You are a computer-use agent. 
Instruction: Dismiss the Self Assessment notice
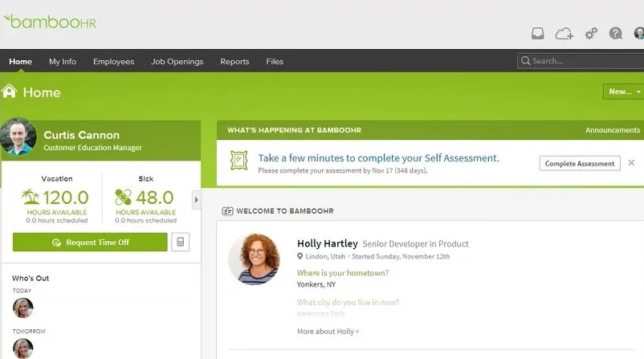tap(631, 163)
